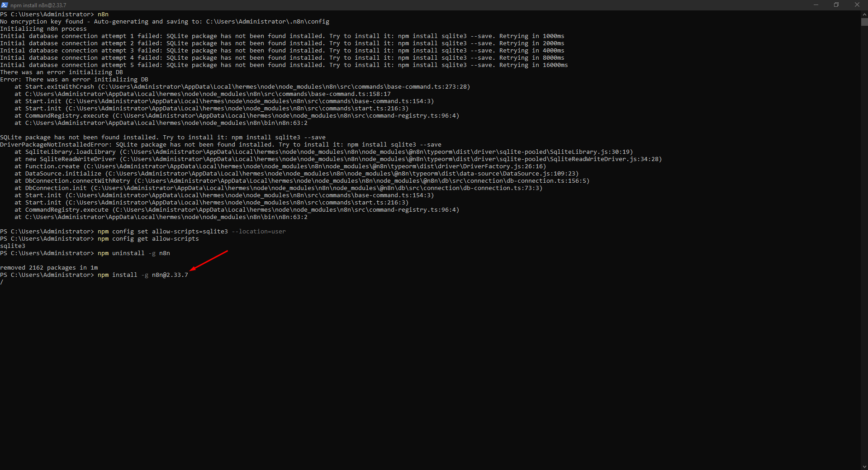The image size is (868, 470).
Task: Click the 'new SqliteReadWriteDriver' stack trace line
Action: (338, 159)
